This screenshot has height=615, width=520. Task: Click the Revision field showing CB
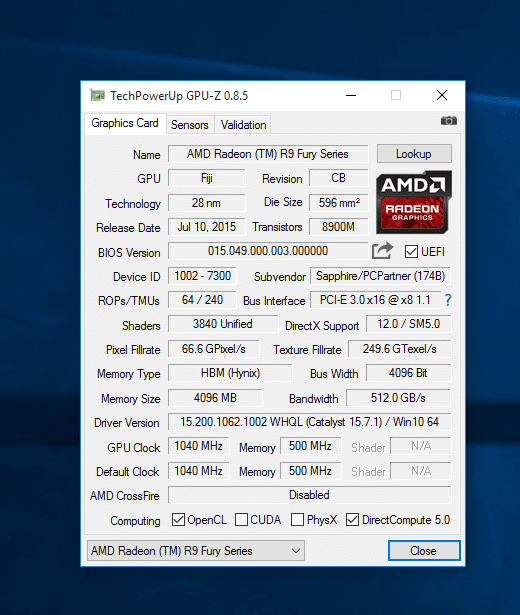click(x=338, y=178)
